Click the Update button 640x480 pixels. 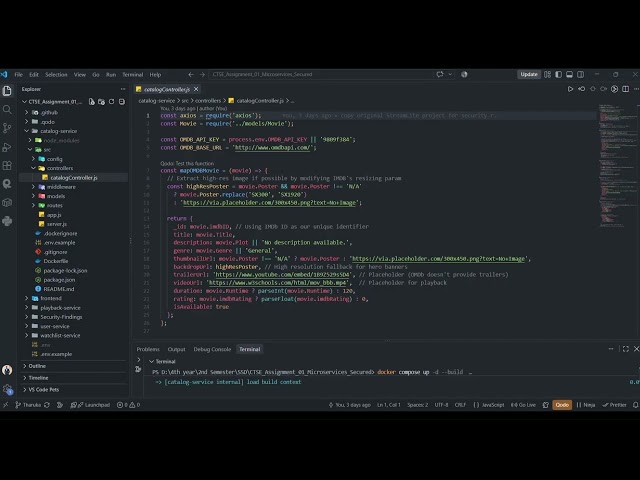coord(529,74)
